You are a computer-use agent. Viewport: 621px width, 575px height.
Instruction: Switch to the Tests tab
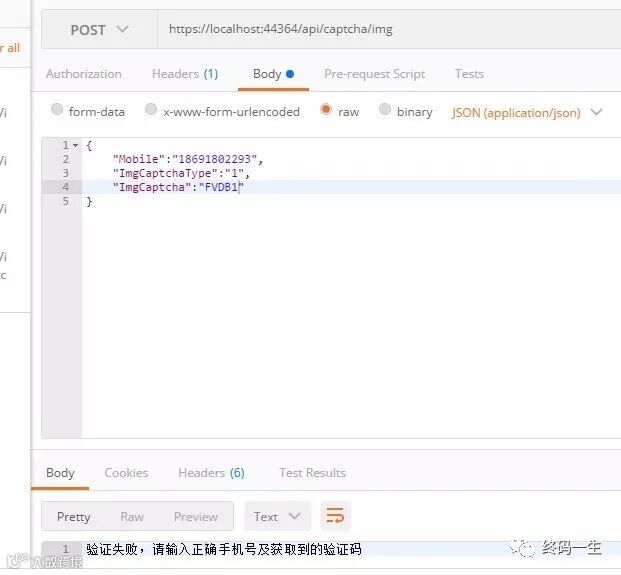click(469, 74)
